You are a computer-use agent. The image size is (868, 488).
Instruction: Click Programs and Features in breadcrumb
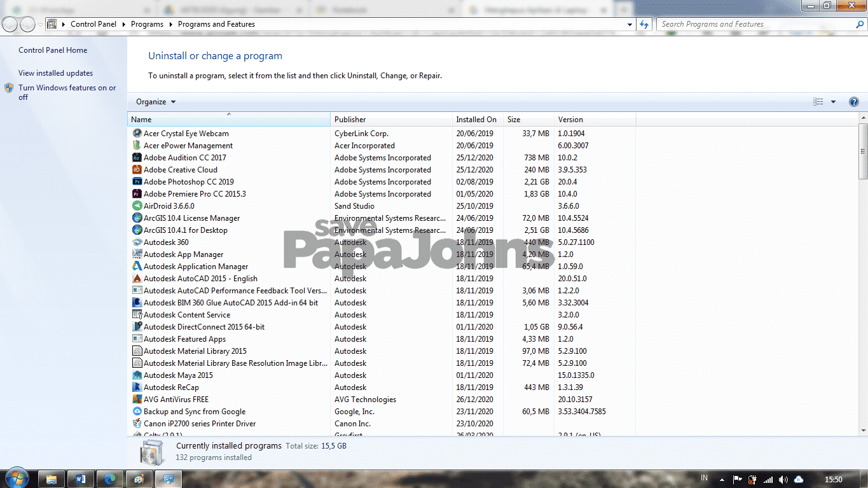[216, 24]
